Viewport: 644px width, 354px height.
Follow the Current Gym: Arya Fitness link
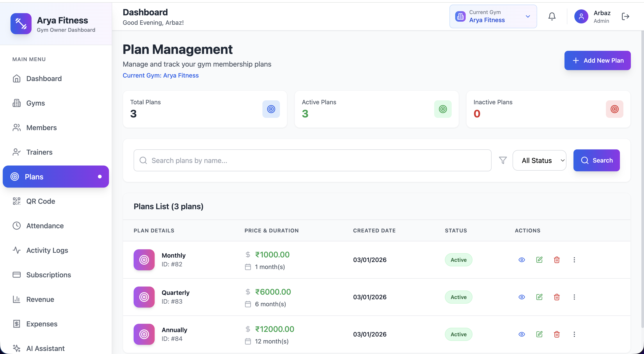161,75
